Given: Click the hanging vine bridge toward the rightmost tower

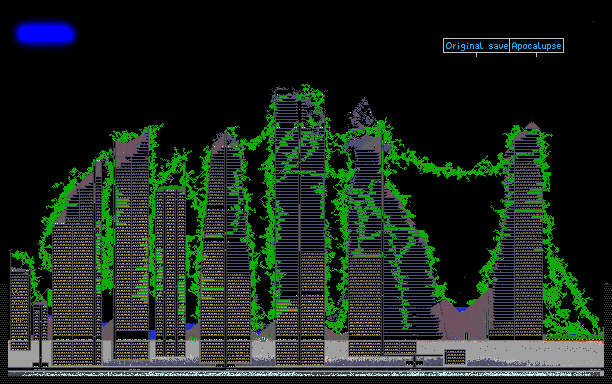Looking at the screenshot, I should [445, 167].
